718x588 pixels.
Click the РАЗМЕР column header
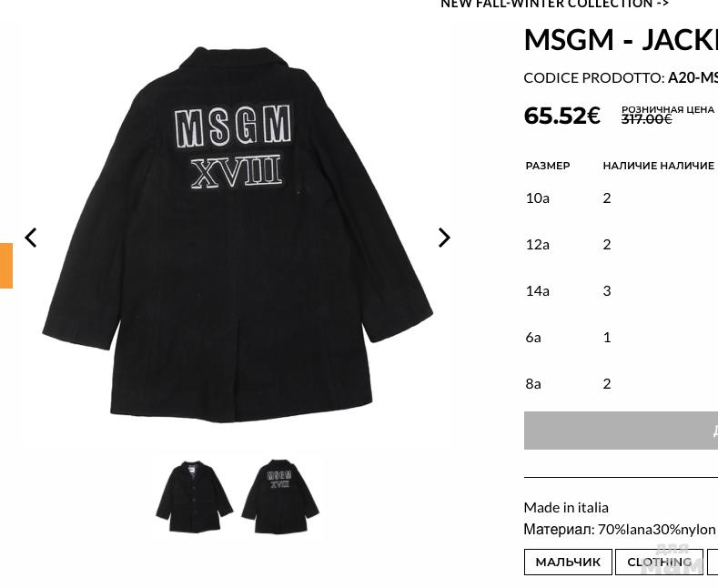tap(548, 166)
